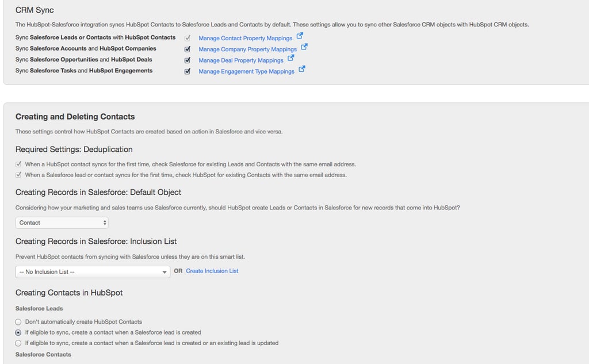
Task: Click the Salesforce Leads subheading
Action: coord(39,308)
